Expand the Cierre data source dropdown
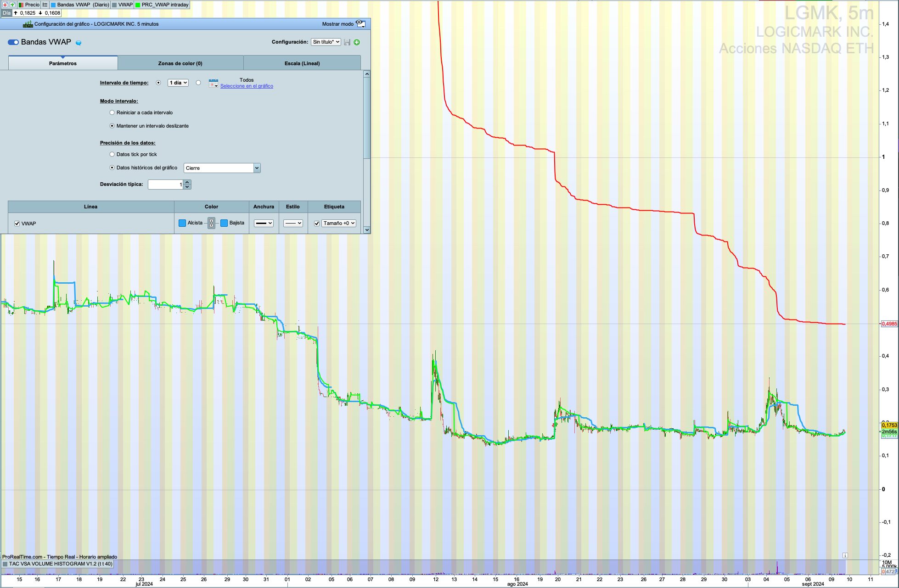The image size is (899, 588). point(257,168)
